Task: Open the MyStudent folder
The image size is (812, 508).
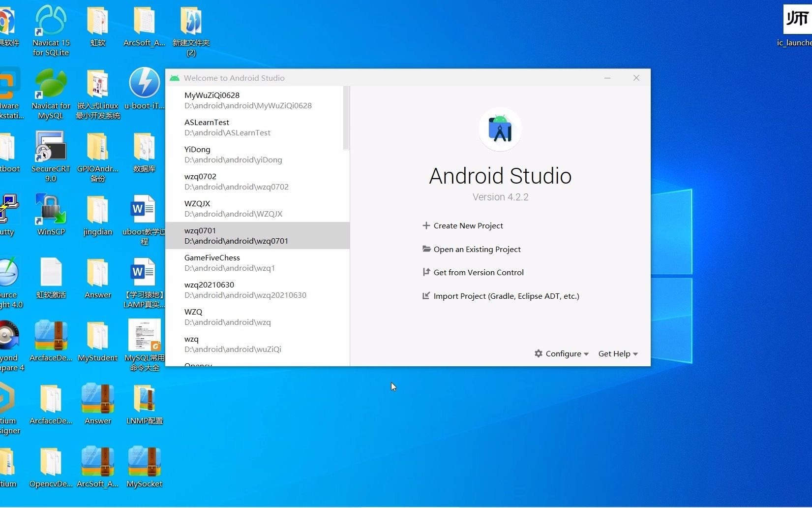Action: pos(98,341)
